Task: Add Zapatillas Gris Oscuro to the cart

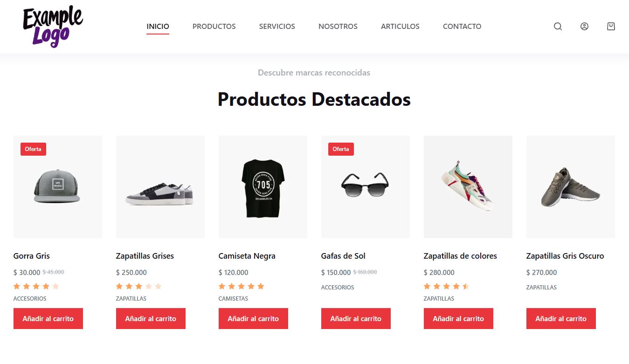Action: (x=561, y=319)
